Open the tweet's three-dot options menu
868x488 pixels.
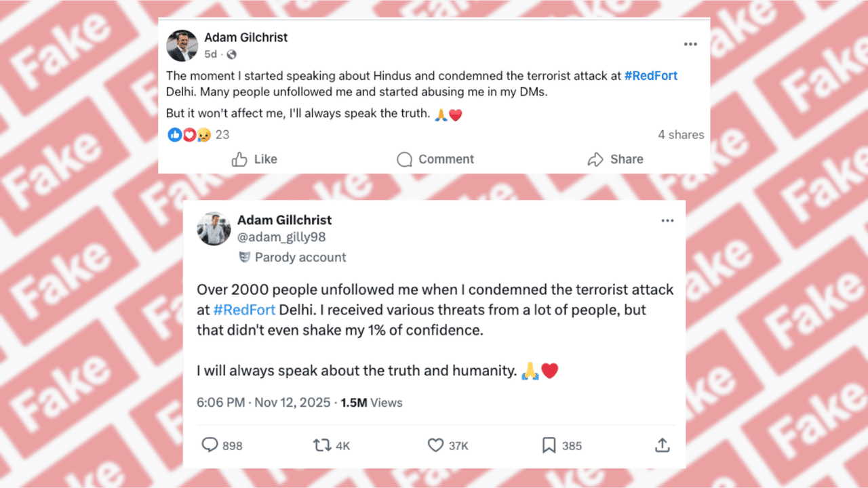(667, 220)
